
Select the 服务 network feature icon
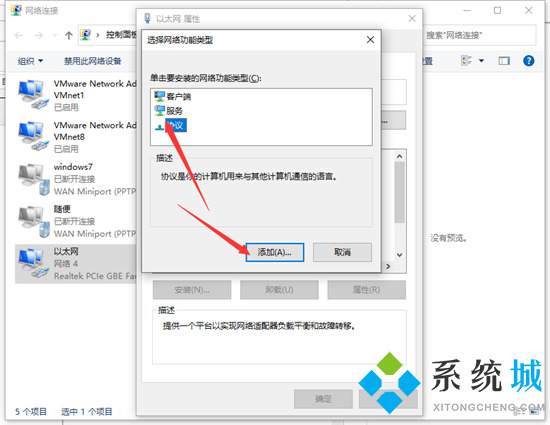pos(160,111)
